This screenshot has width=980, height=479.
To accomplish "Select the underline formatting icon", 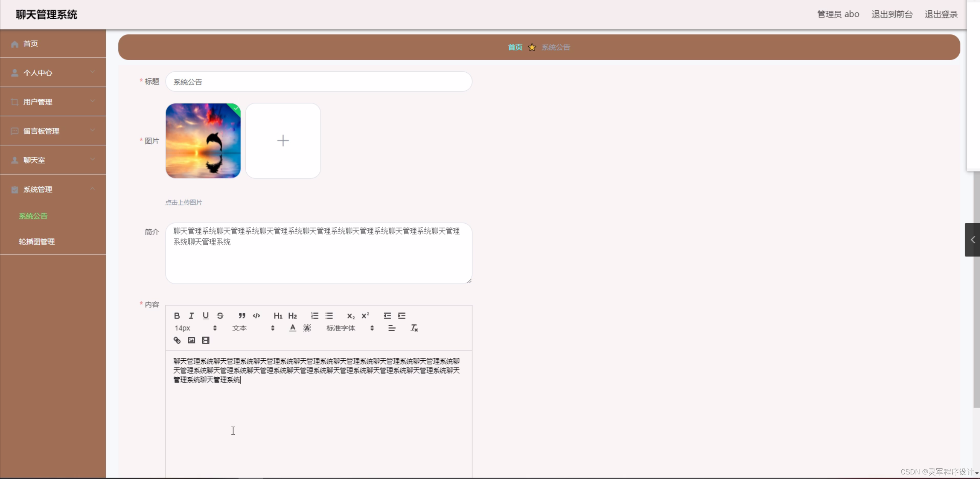I will pyautogui.click(x=206, y=316).
